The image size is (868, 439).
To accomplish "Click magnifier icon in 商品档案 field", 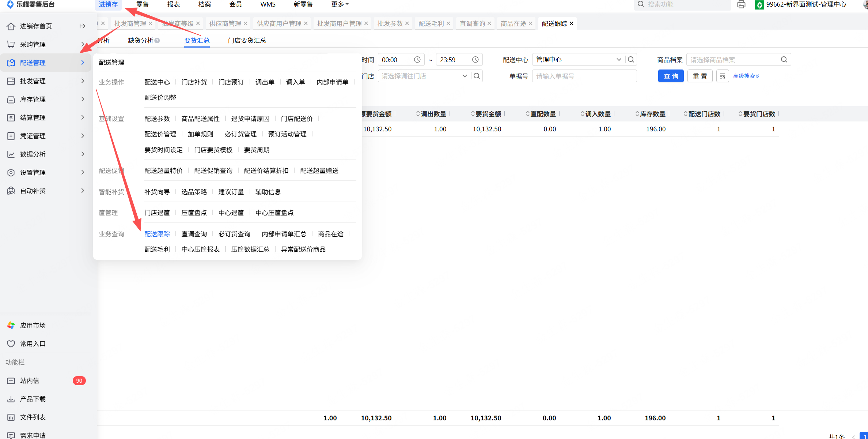I will pos(784,60).
